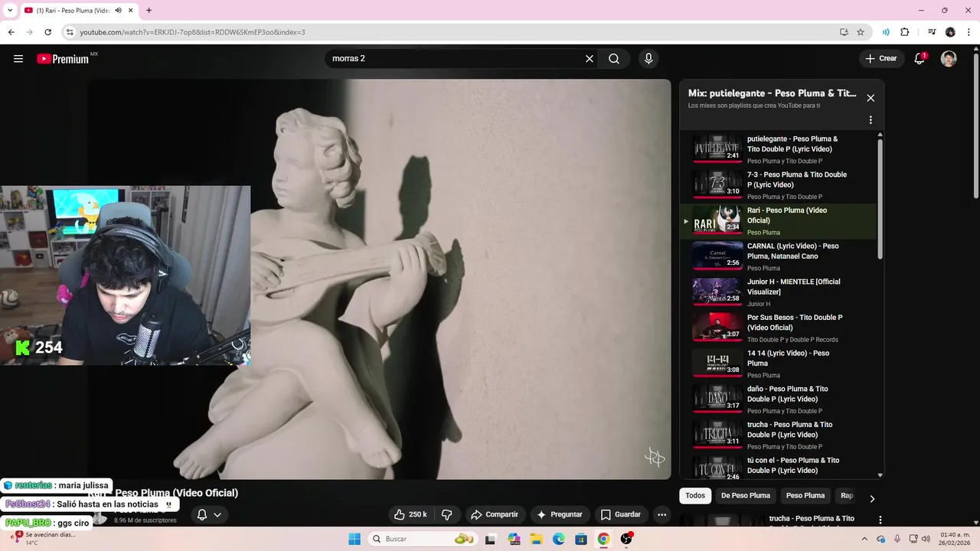Open Chrome media controls icon
The image size is (980, 551).
pos(932,32)
